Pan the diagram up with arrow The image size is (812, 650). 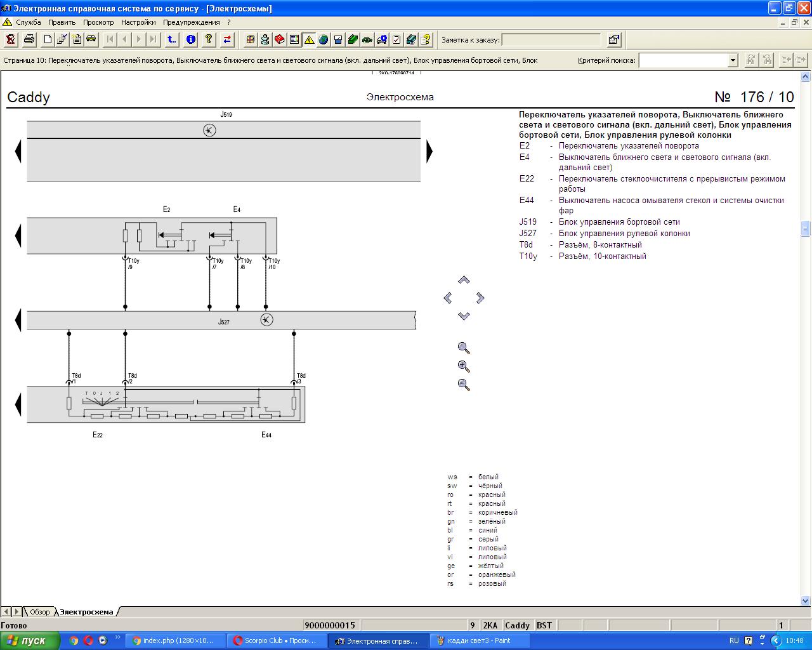(x=464, y=280)
